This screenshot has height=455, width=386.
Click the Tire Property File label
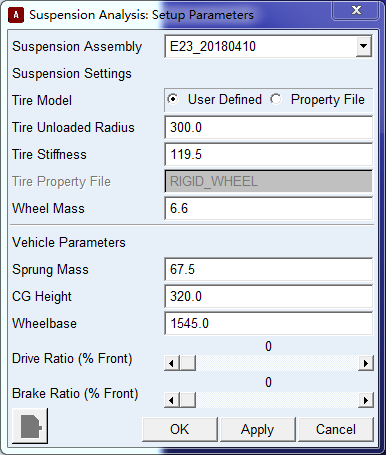tap(61, 181)
